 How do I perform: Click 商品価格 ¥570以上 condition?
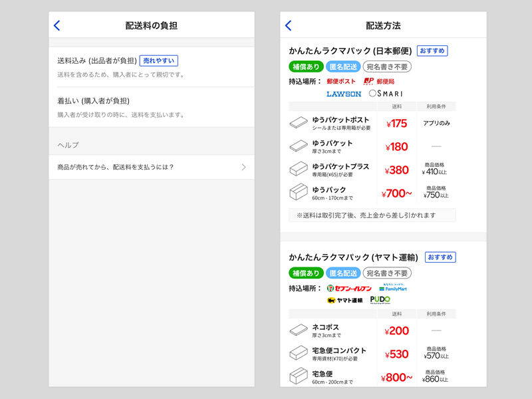click(x=436, y=353)
